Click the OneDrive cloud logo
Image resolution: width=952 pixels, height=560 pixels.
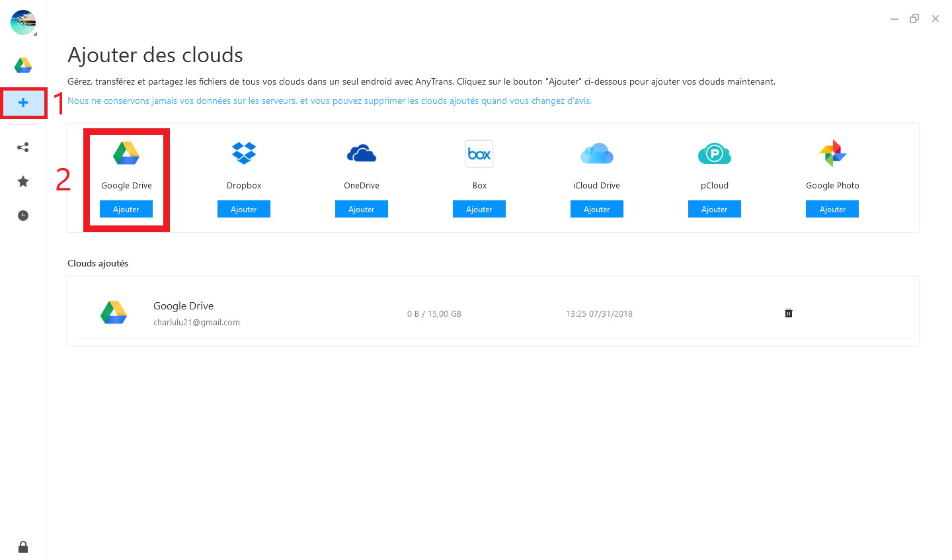(x=362, y=153)
